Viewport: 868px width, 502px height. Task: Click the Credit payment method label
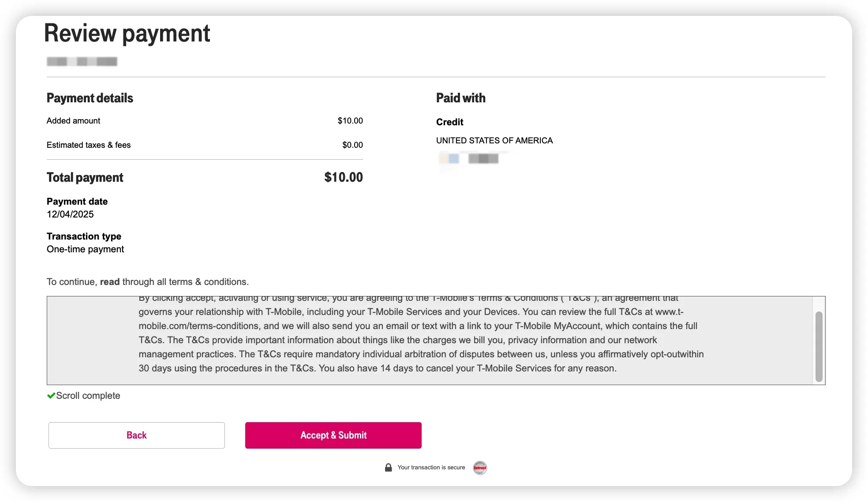point(449,122)
